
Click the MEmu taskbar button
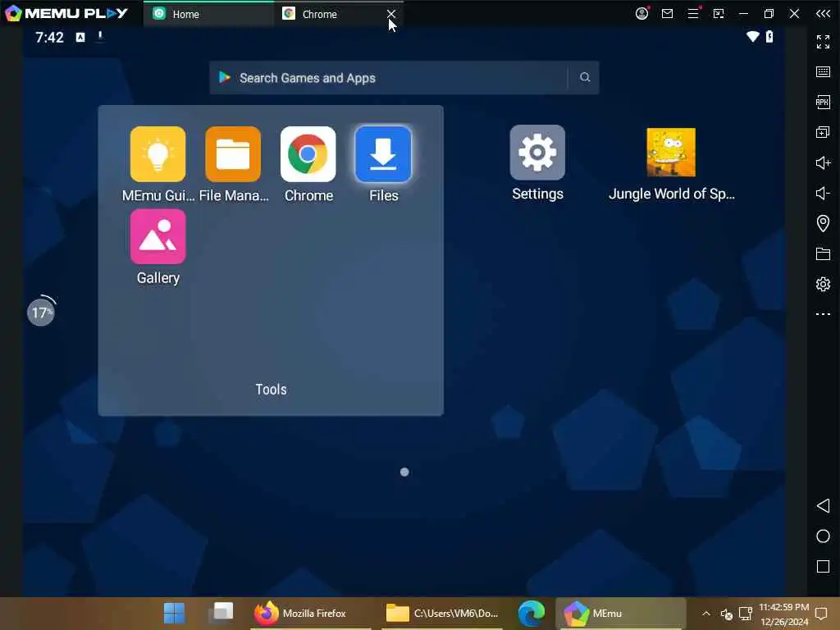coord(622,613)
